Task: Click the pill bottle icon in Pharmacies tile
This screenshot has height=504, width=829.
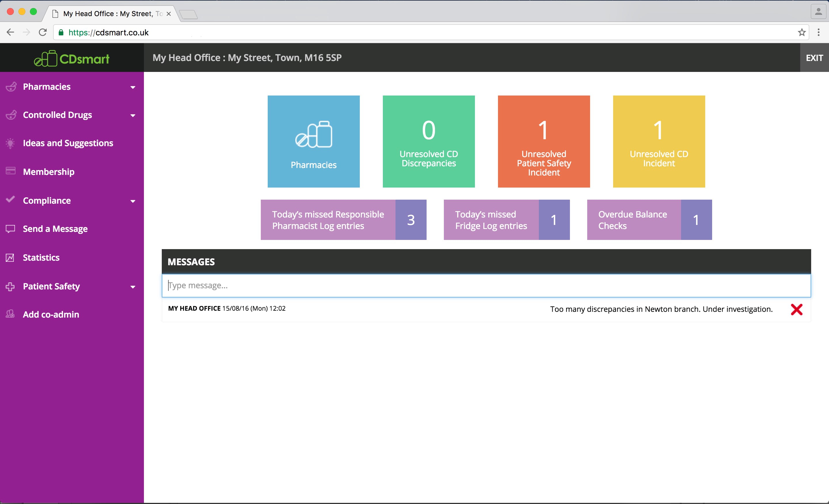Action: 313,134
